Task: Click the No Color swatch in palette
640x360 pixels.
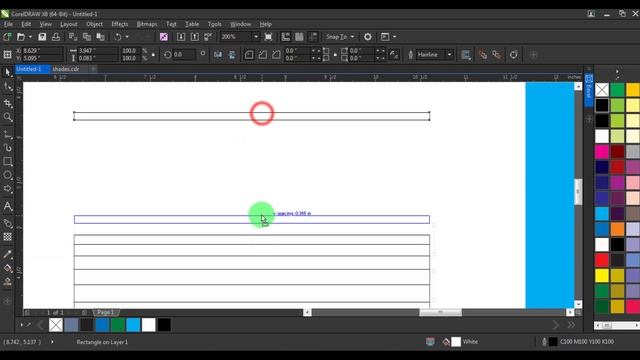Action: (602, 89)
